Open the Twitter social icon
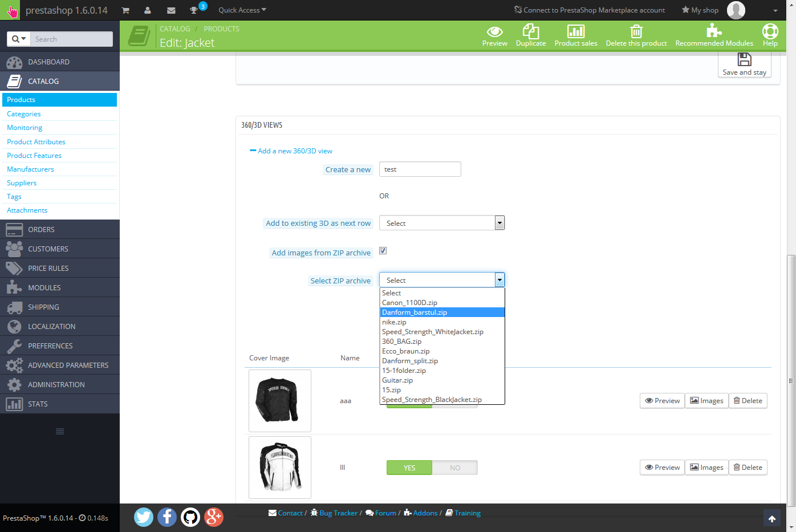Image resolution: width=796 pixels, height=532 pixels. (144, 517)
